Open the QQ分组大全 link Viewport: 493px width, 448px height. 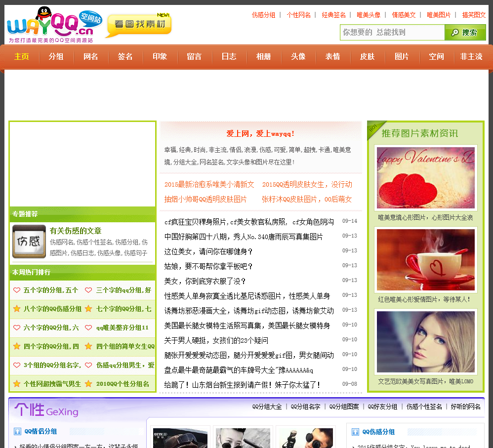point(267,407)
